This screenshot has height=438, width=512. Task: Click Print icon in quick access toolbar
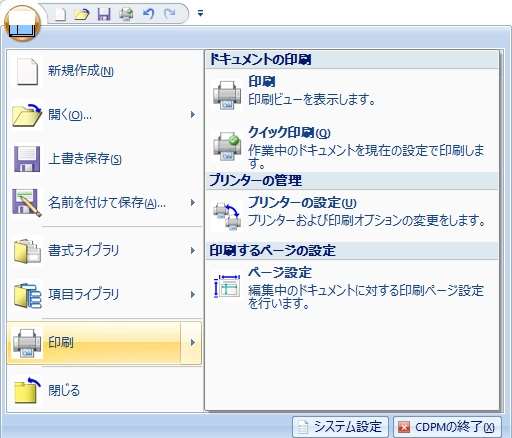pos(126,14)
